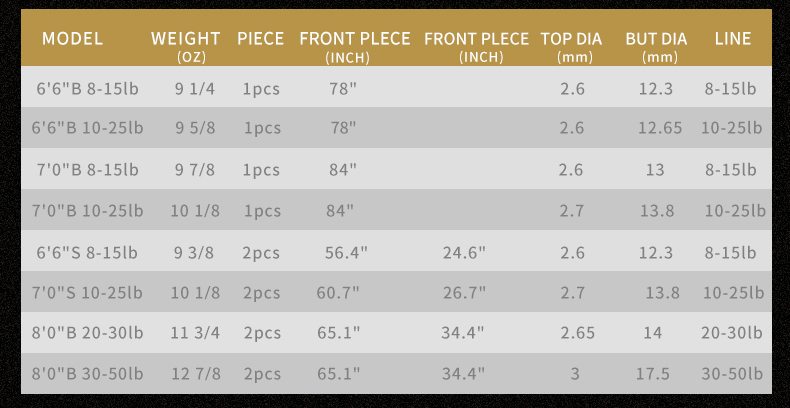The image size is (790, 408).
Task: Click the 56.4" front piece value
Action: [x=346, y=252]
